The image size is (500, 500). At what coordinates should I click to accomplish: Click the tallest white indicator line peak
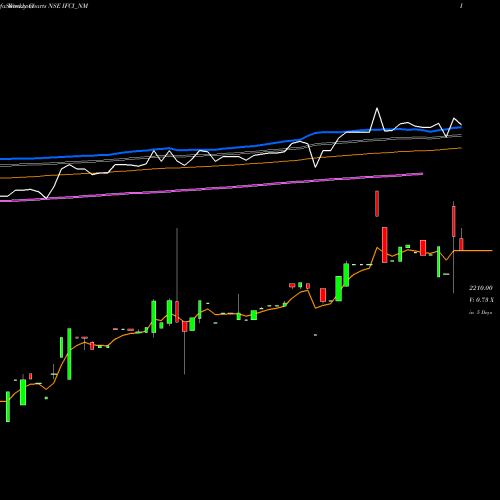point(377,108)
